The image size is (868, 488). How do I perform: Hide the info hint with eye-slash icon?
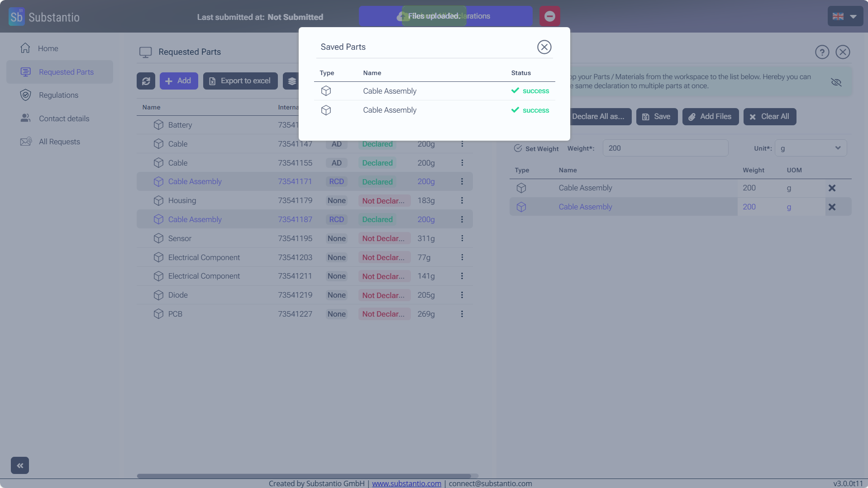(x=836, y=82)
